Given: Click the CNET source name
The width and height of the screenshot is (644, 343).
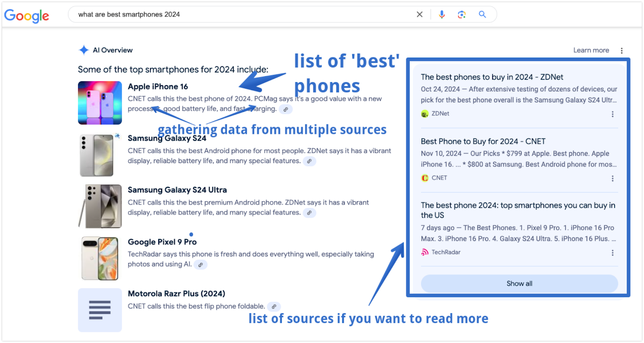Looking at the screenshot, I should pyautogui.click(x=439, y=178).
